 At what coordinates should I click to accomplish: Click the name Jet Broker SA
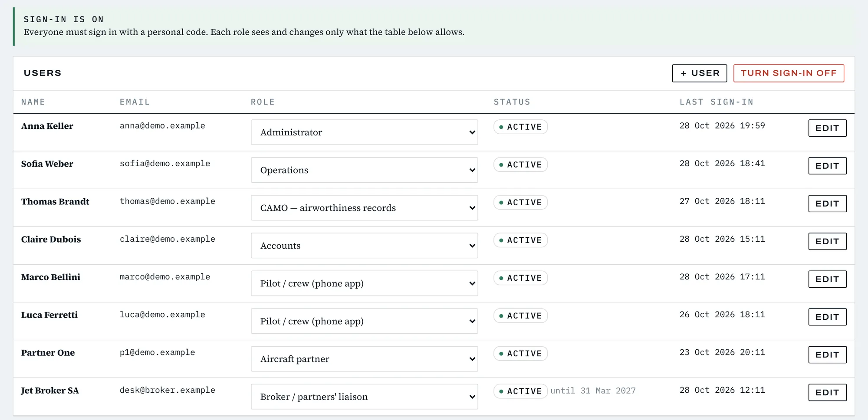click(x=50, y=390)
